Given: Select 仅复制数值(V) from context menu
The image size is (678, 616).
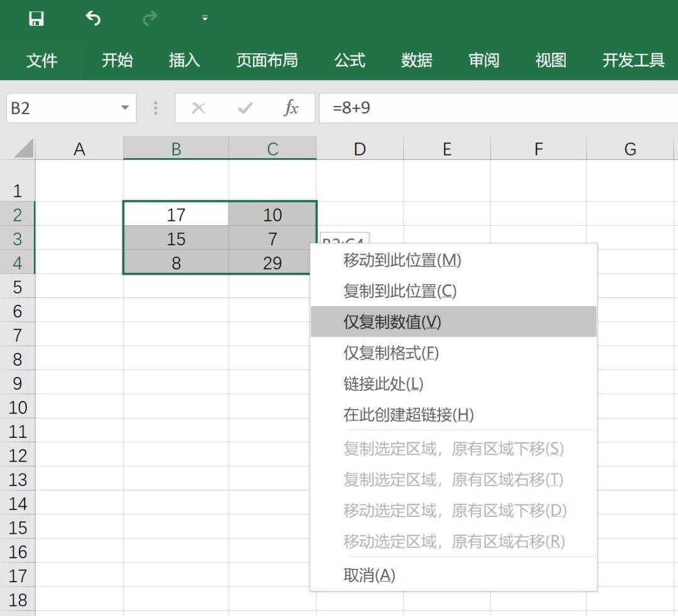Looking at the screenshot, I should (392, 322).
